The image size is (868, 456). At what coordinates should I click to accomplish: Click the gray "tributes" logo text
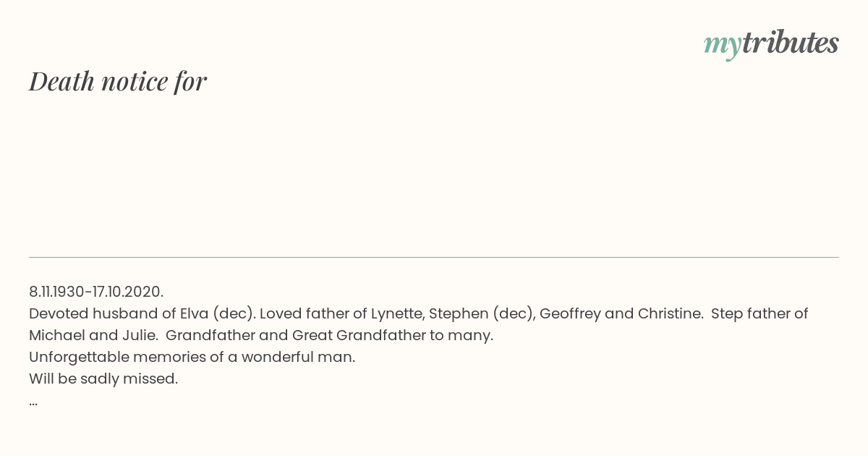point(791,43)
